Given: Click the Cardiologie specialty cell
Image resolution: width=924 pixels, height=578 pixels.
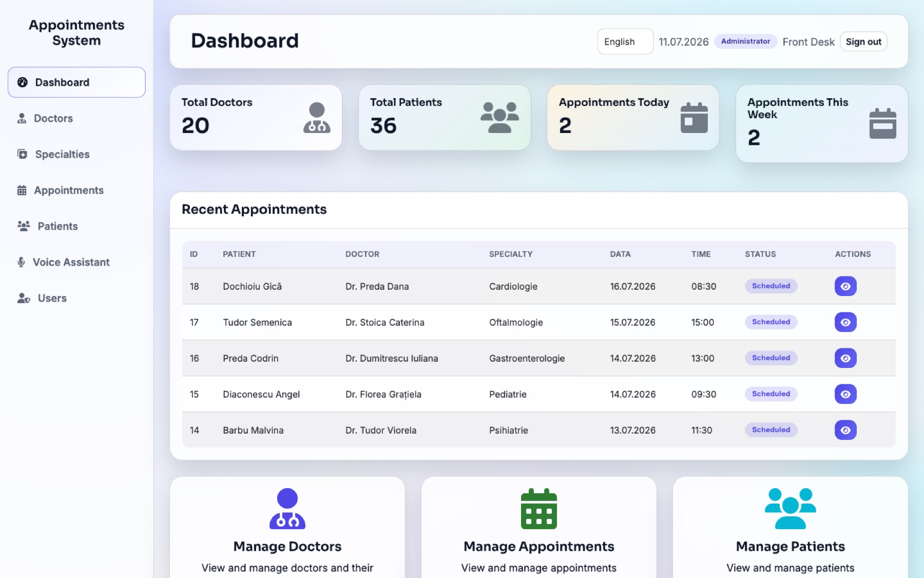Looking at the screenshot, I should click(513, 287).
